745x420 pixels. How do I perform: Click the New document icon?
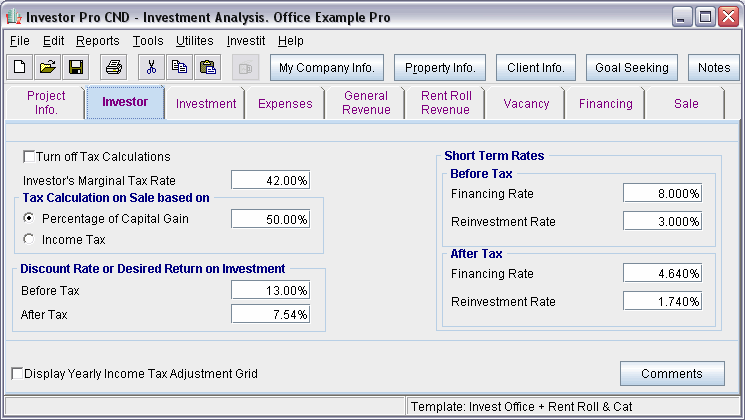[19, 67]
